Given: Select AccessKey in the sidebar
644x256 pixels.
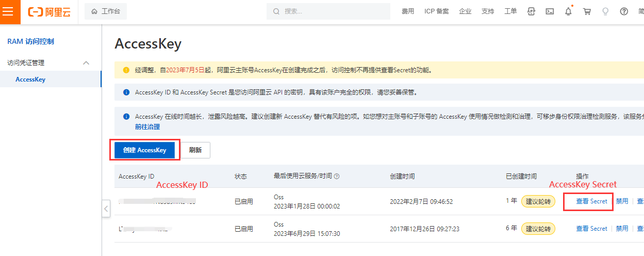Looking at the screenshot, I should [30, 79].
